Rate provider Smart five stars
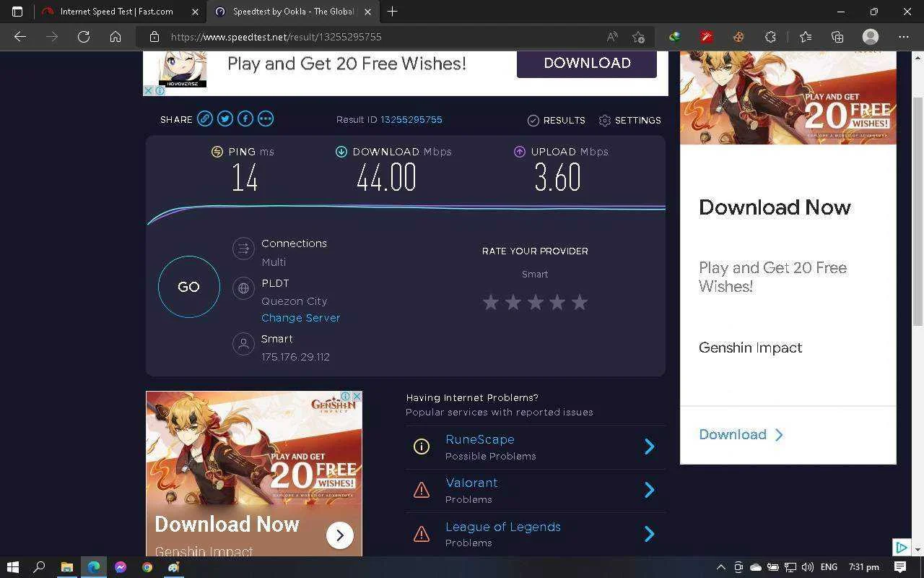This screenshot has height=578, width=924. pos(580,302)
